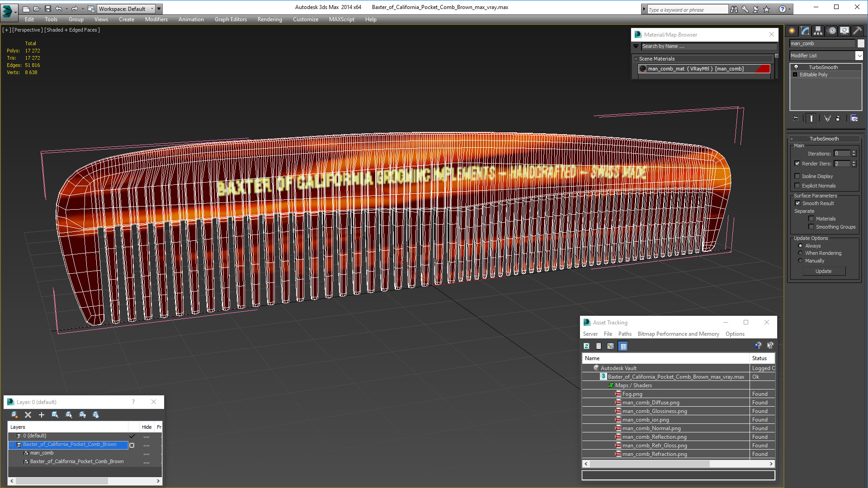868x488 pixels.
Task: Collapse the TurboSmooth rollout header
Action: pyautogui.click(x=824, y=139)
